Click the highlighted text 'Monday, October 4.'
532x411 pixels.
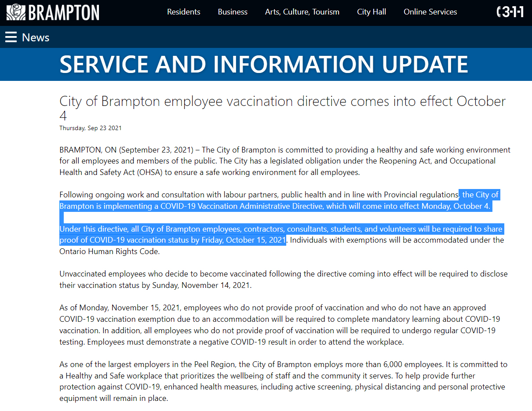(x=456, y=206)
